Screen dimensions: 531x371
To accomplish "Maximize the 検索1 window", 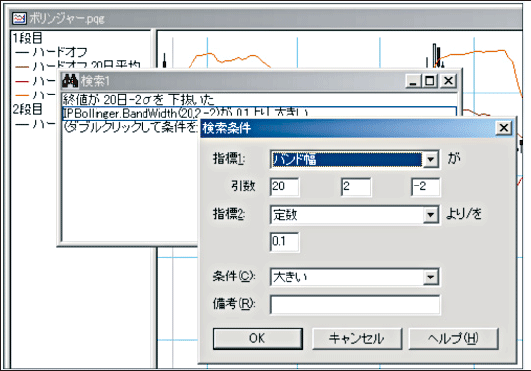I will click(x=430, y=81).
